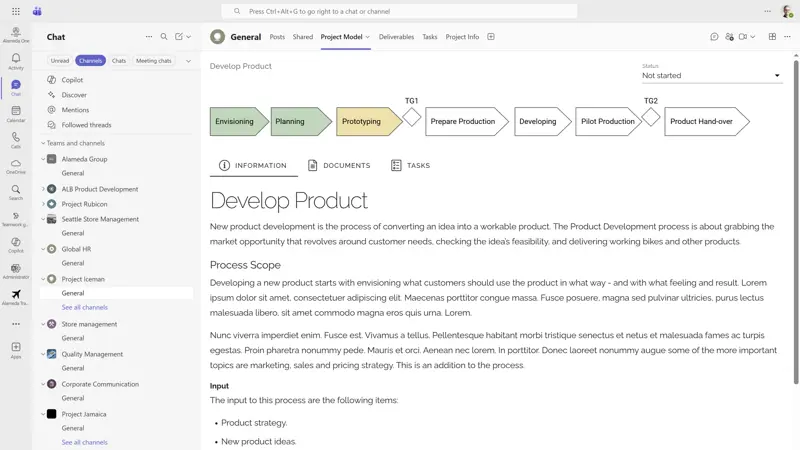Collapse the Teams and channels section

(43, 143)
